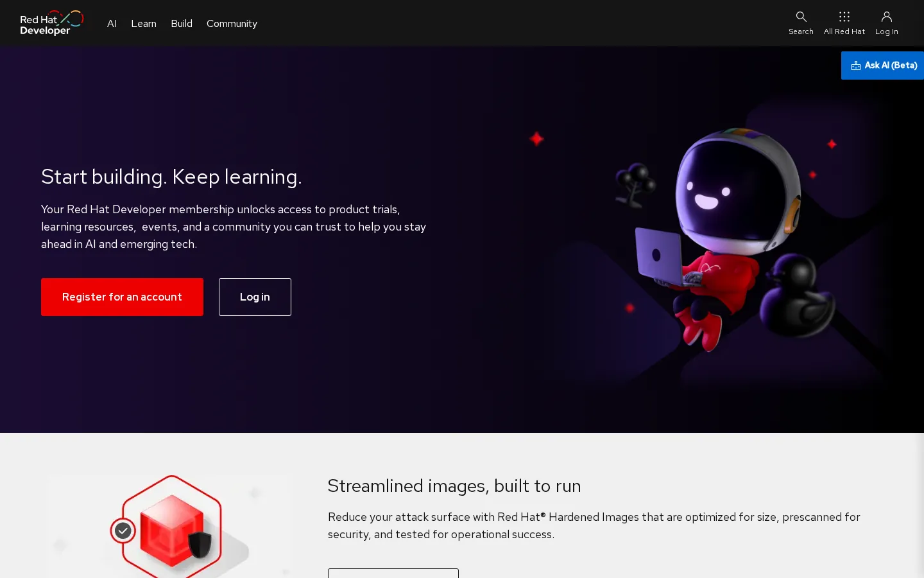The height and width of the screenshot is (578, 924).
Task: Open the Learn navigation menu
Action: pos(144,23)
